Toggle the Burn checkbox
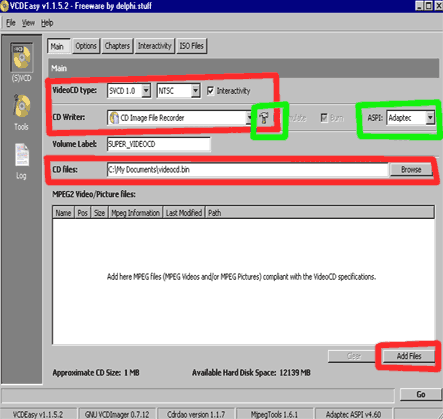 324,118
